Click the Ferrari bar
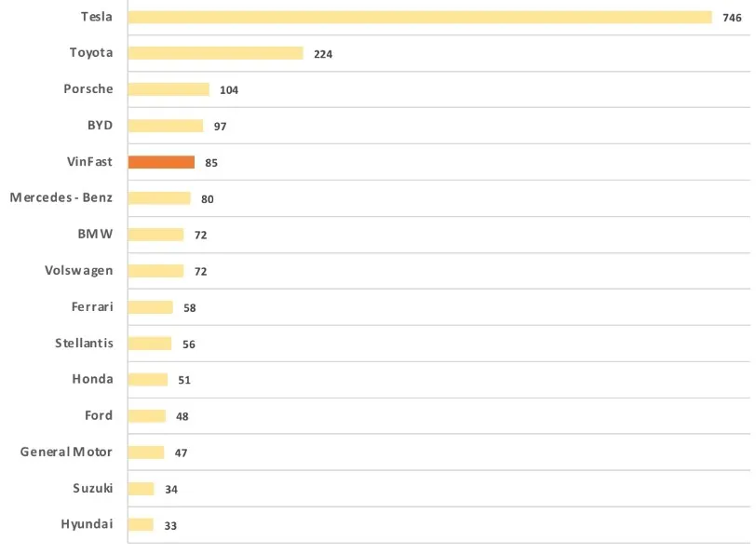This screenshot has height=554, width=756. 150,307
